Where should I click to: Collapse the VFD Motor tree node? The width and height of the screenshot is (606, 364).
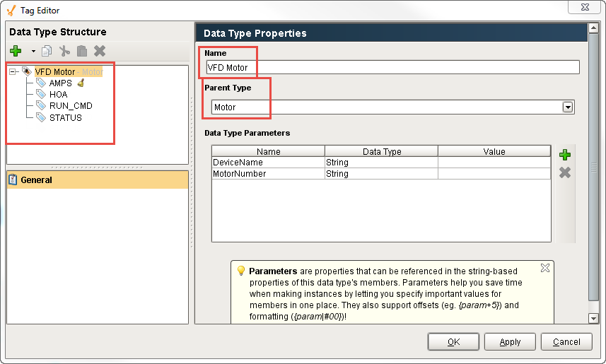pos(13,72)
